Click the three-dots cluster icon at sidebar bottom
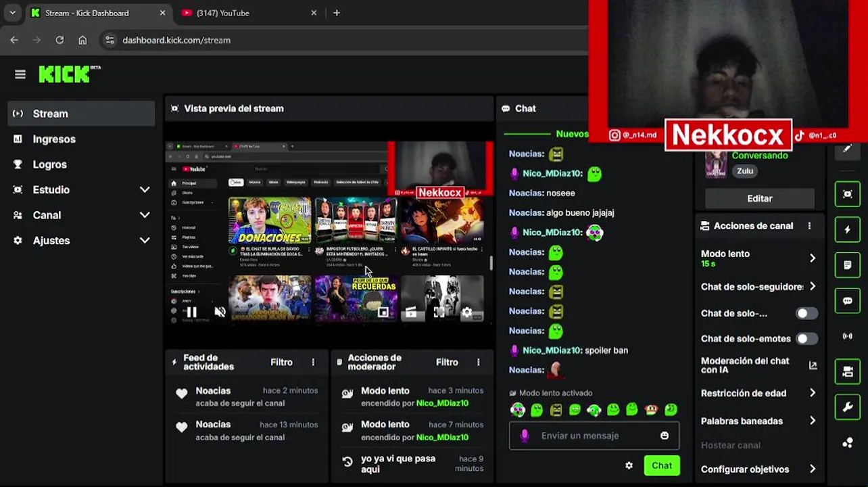 (848, 443)
